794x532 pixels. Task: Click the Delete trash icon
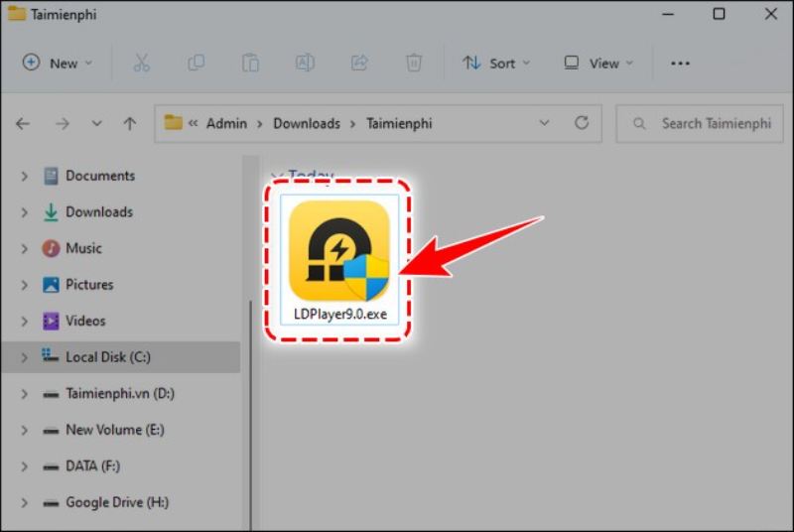click(x=414, y=63)
